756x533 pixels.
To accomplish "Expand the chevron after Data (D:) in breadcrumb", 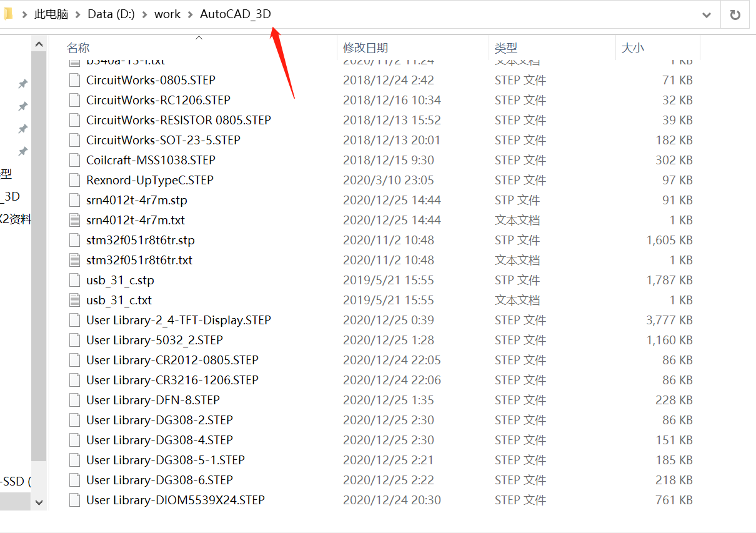I will coord(145,14).
